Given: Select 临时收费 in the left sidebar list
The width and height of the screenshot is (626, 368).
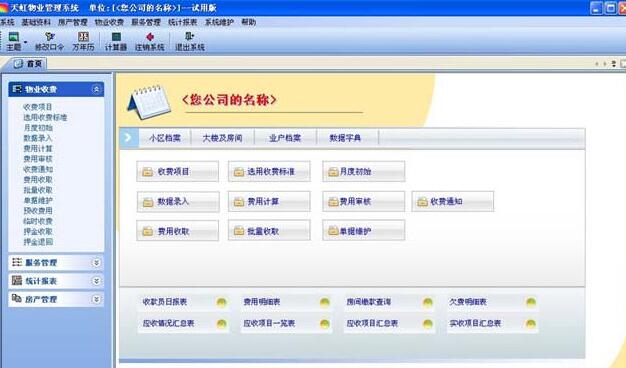Looking at the screenshot, I should pyautogui.click(x=38, y=221).
